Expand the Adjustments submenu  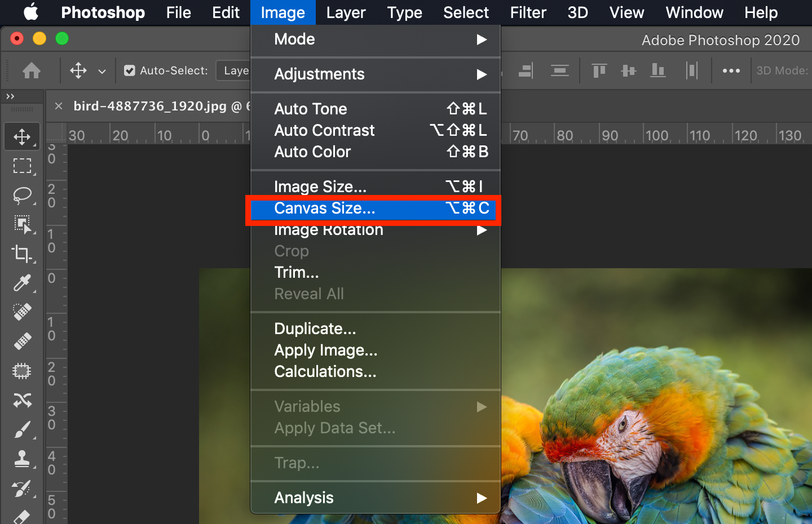pos(376,74)
